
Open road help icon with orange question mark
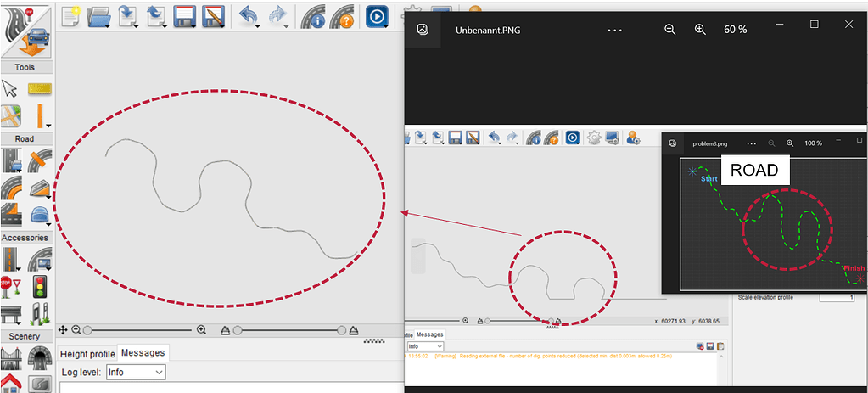tap(342, 16)
